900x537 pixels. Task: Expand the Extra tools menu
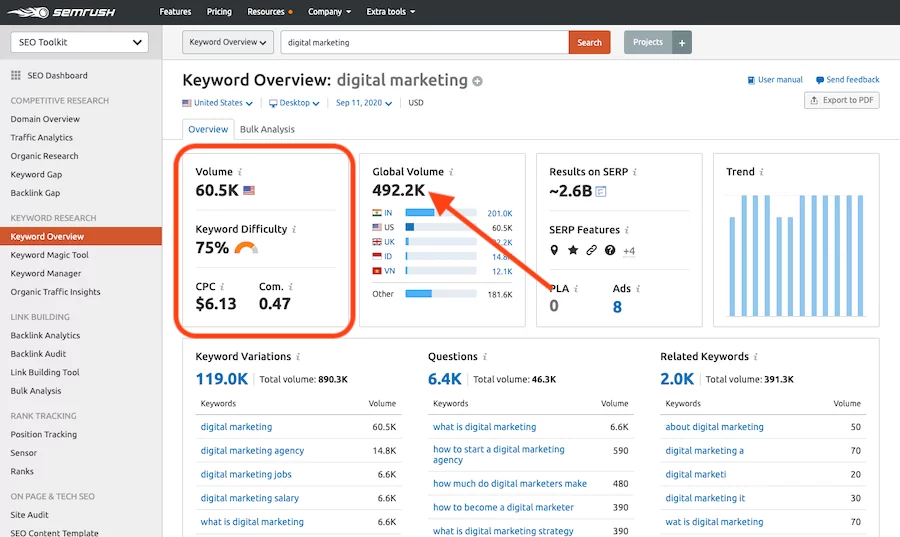click(x=391, y=11)
